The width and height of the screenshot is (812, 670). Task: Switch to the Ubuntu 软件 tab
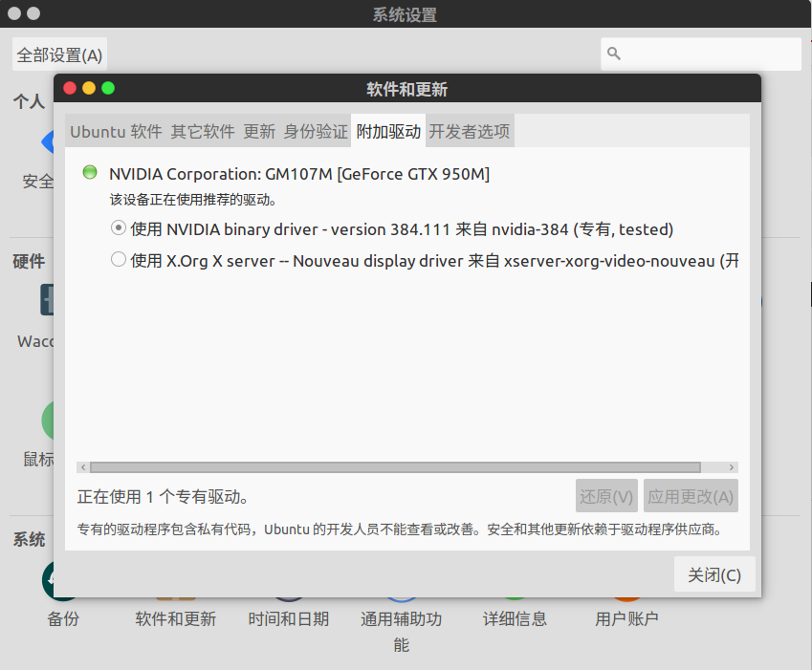[116, 131]
